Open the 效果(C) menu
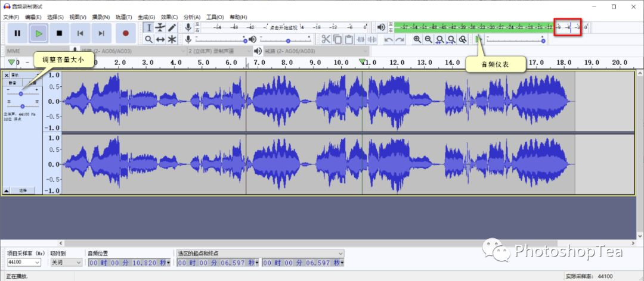 tap(169, 17)
